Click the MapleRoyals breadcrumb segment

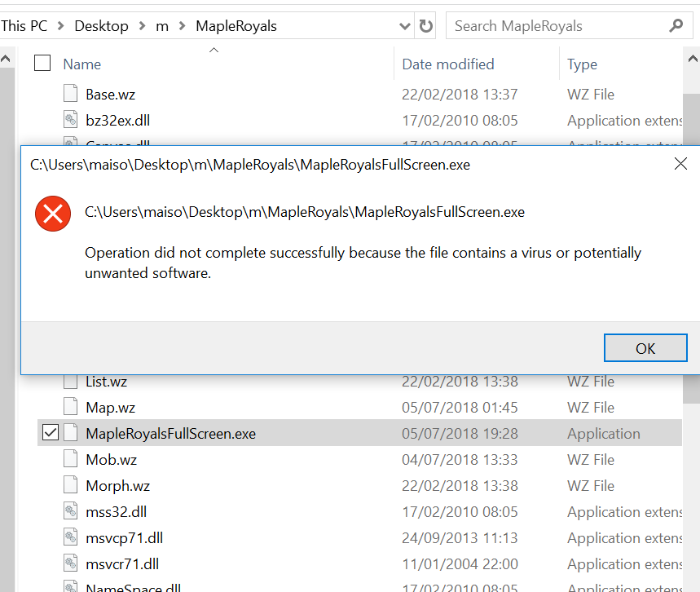pyautogui.click(x=236, y=26)
